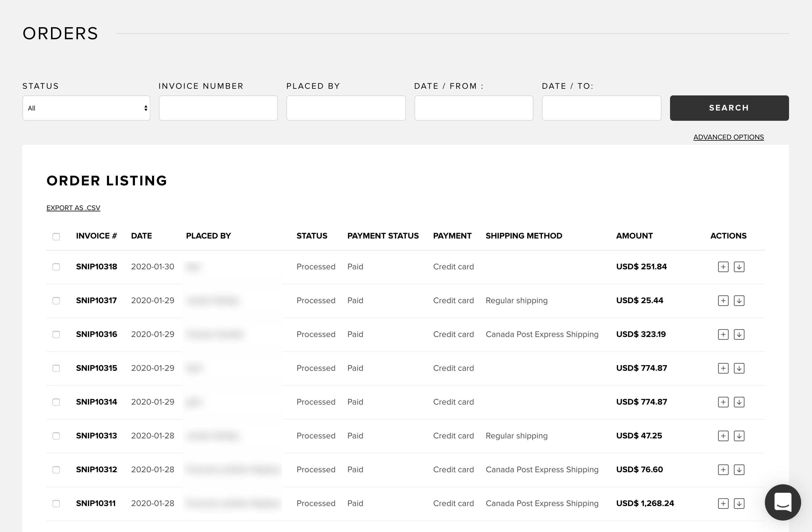Click the plus icon for invoice SNIP10318
This screenshot has height=532, width=812.
[723, 267]
